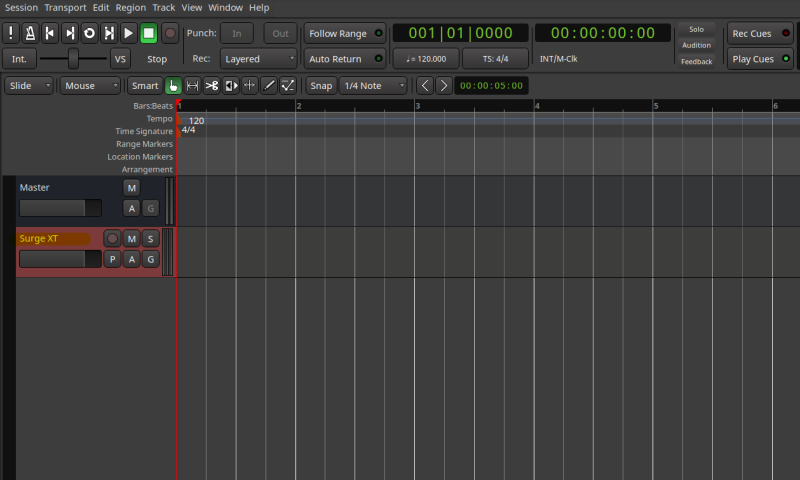Go to session start
The image size is (800, 480).
(49, 33)
